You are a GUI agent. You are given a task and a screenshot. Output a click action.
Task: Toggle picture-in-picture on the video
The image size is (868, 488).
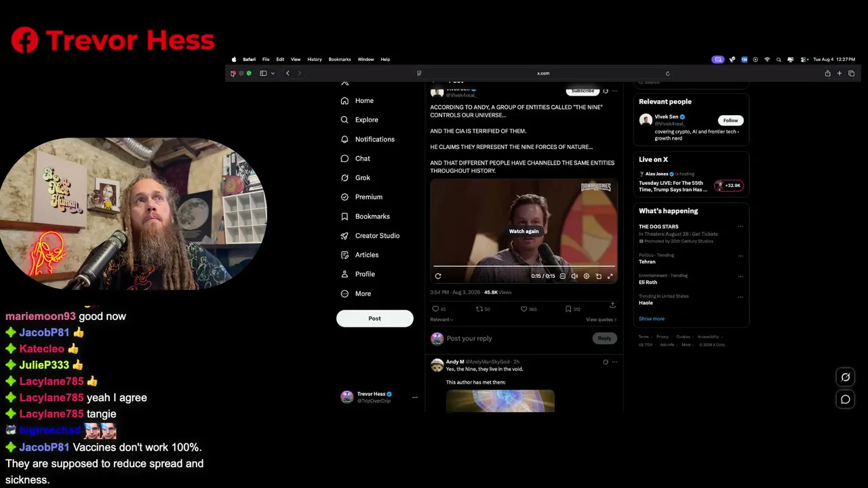[598, 276]
